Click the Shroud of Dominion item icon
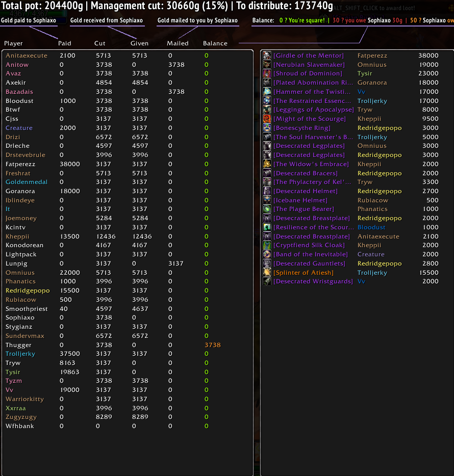 [x=267, y=73]
